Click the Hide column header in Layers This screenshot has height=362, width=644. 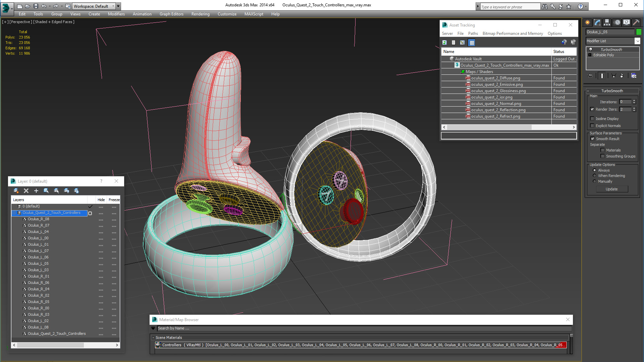click(x=101, y=200)
